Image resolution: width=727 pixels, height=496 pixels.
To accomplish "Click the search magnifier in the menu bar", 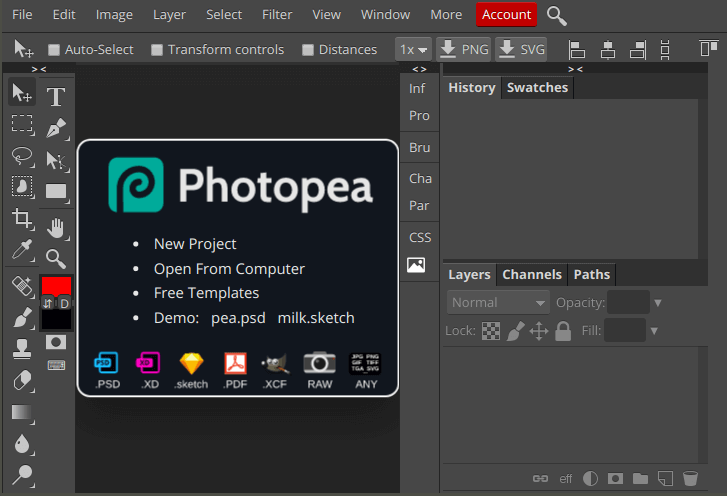I will (556, 15).
